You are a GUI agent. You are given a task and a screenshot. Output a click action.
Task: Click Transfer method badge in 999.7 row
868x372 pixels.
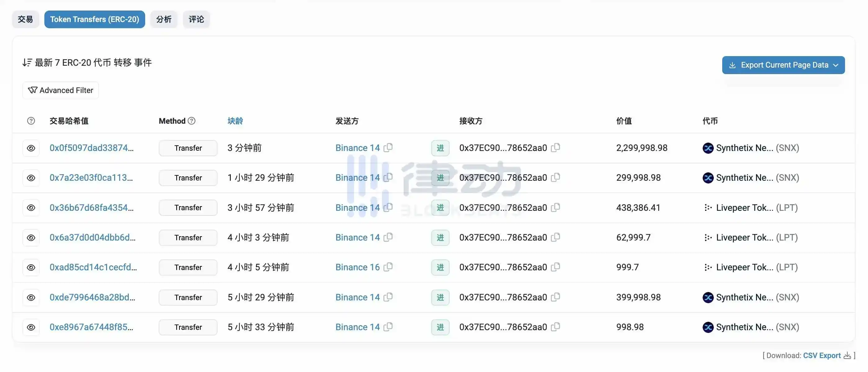pos(188,267)
